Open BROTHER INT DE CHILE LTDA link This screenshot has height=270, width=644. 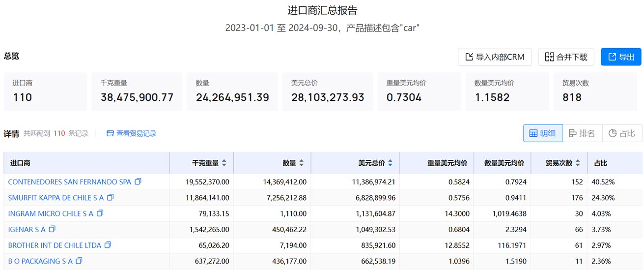tap(55, 245)
